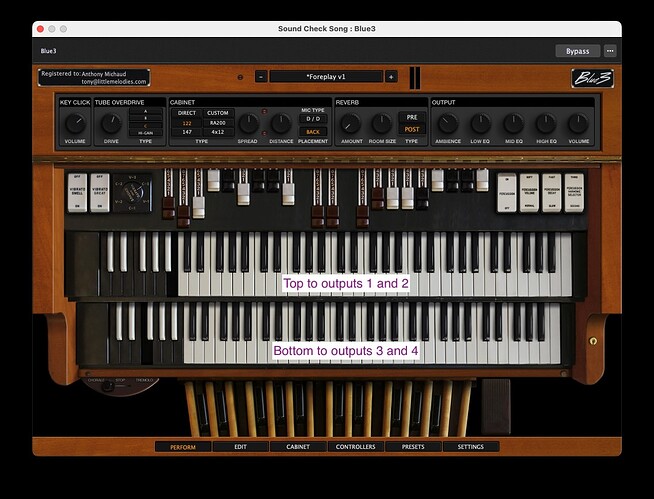The width and height of the screenshot is (654, 499).
Task: Click the Blue3 label in the header bar
Action: [x=48, y=51]
